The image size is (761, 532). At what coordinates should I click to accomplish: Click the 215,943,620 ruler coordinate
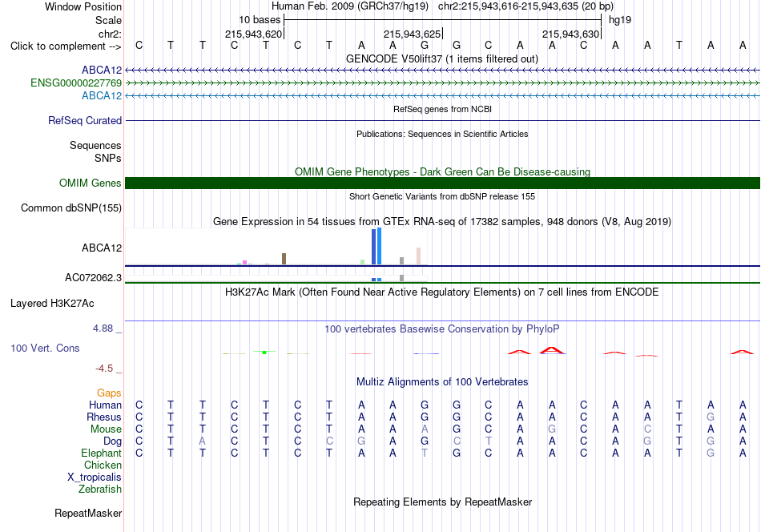point(253,34)
